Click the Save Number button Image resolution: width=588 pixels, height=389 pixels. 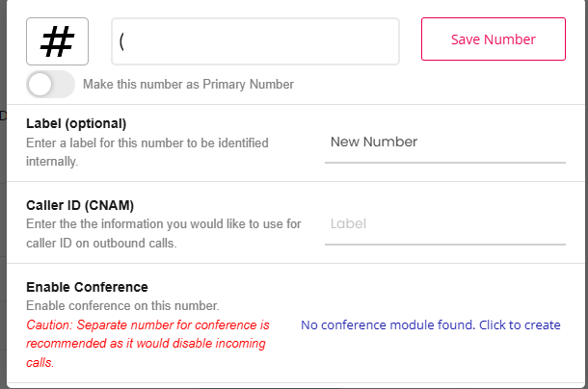[494, 39]
